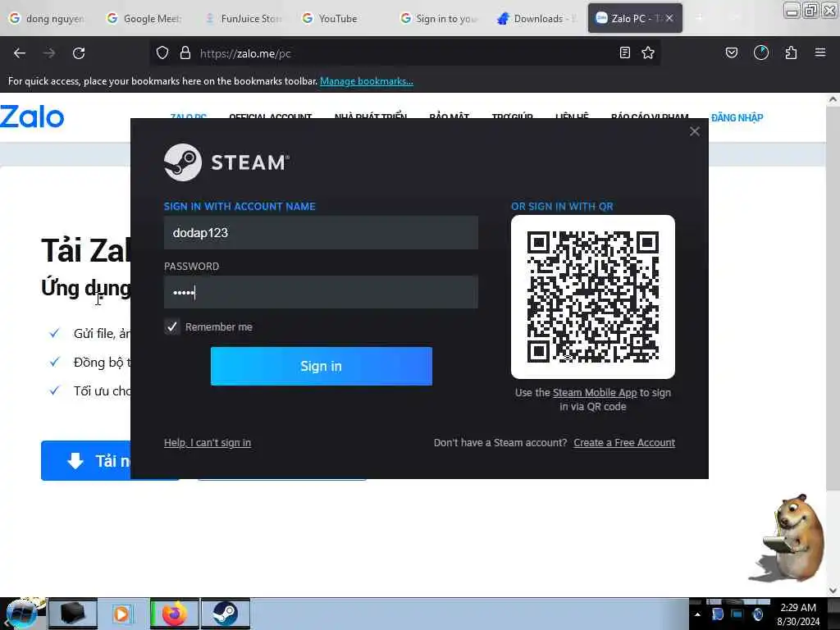Click the Steam QR code image
Image resolution: width=840 pixels, height=630 pixels.
pos(593,297)
